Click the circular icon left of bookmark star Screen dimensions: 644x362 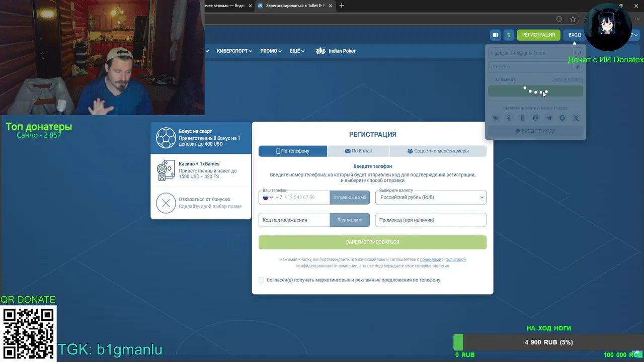pyautogui.click(x=559, y=19)
